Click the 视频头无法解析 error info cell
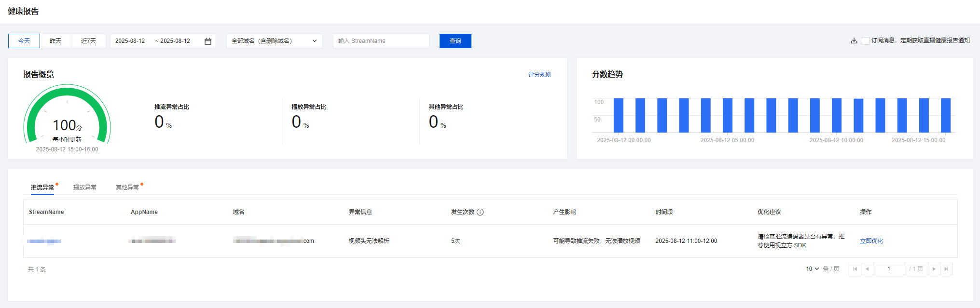This screenshot has height=308, width=980. pyautogui.click(x=369, y=241)
